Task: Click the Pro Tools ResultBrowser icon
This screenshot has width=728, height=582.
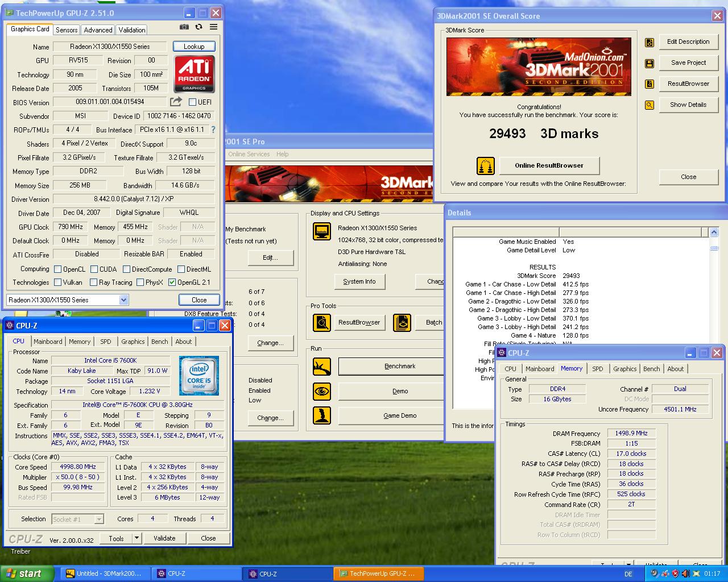Action: click(x=322, y=323)
